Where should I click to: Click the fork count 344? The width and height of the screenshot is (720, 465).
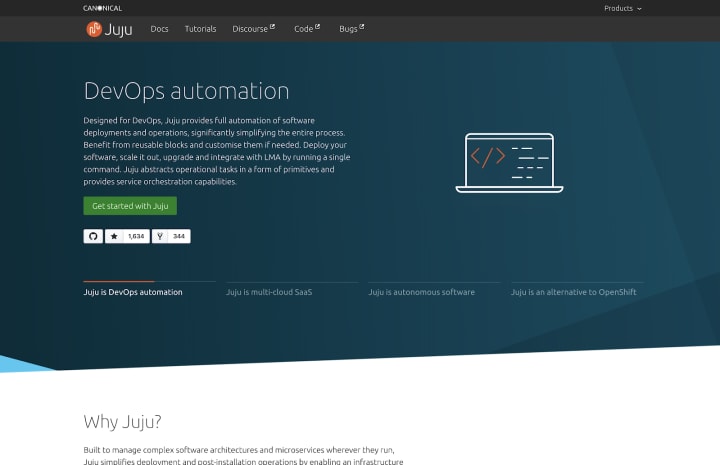coord(179,236)
